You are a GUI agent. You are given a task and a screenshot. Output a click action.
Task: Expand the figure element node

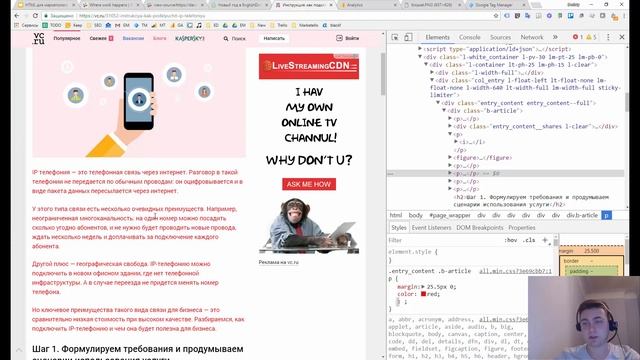[x=450, y=158]
